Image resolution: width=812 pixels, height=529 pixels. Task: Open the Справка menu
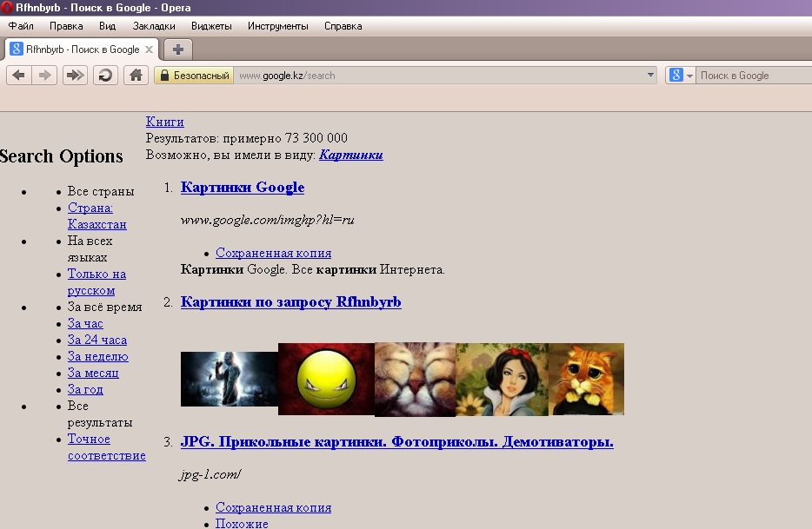(x=343, y=26)
